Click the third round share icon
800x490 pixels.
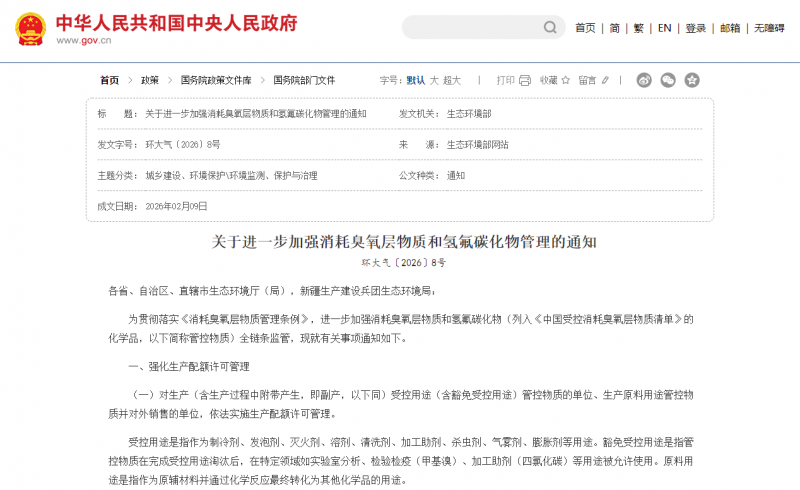691,80
